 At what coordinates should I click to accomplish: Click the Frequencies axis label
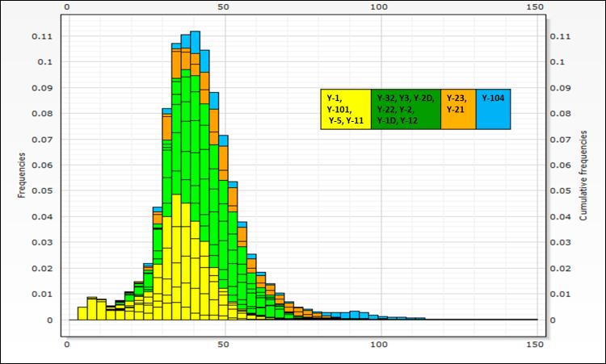(22, 175)
